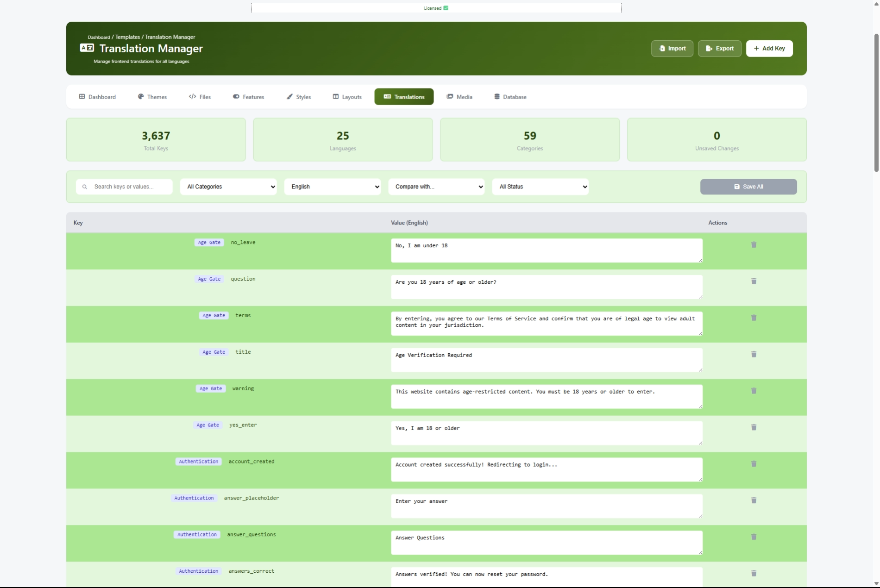Viewport: 880px width, 588px height.
Task: Open the All Categories dropdown
Action: [228, 187]
